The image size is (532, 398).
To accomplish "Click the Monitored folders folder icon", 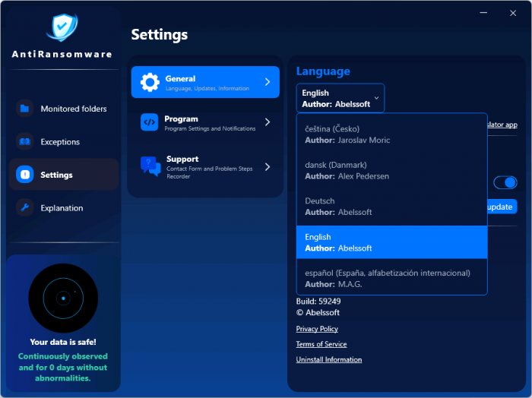I will click(x=25, y=109).
